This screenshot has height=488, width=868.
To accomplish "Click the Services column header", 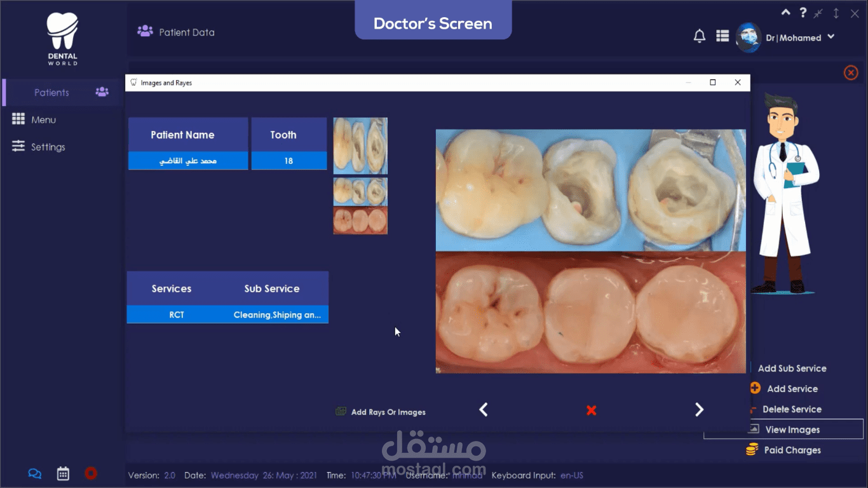I will coord(172,288).
